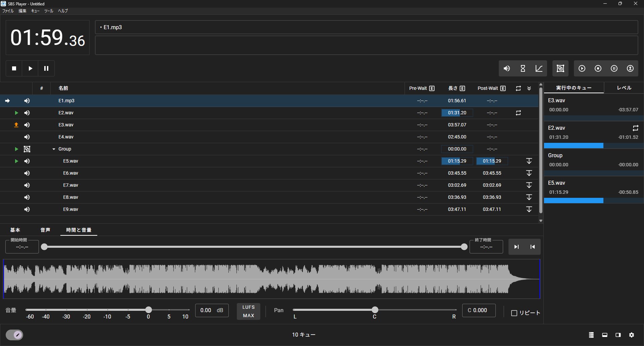Click the group cue toolbar icon
Viewport: 644px width, 346px height.
click(560, 68)
